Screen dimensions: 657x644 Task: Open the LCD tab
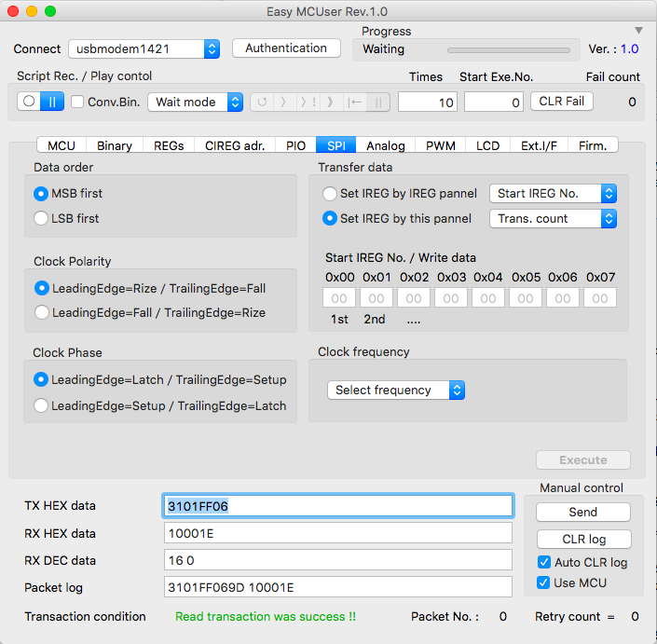(487, 145)
